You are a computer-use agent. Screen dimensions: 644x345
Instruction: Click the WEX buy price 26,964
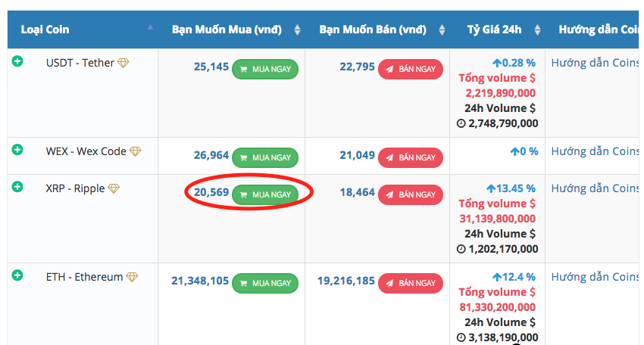coord(211,155)
